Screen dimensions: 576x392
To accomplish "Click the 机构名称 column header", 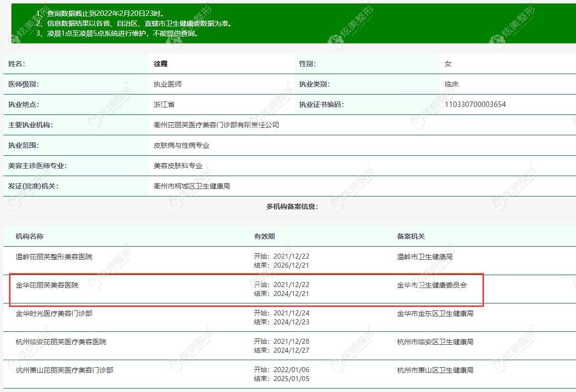I will click(x=29, y=236).
